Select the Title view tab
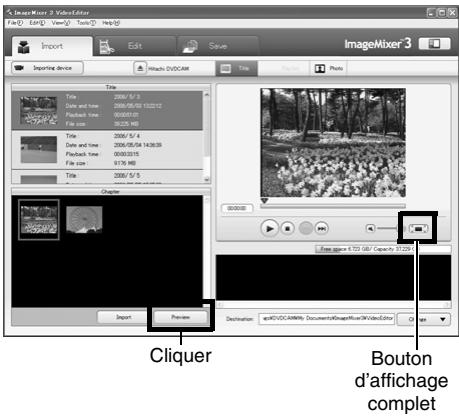 pyautogui.click(x=236, y=68)
